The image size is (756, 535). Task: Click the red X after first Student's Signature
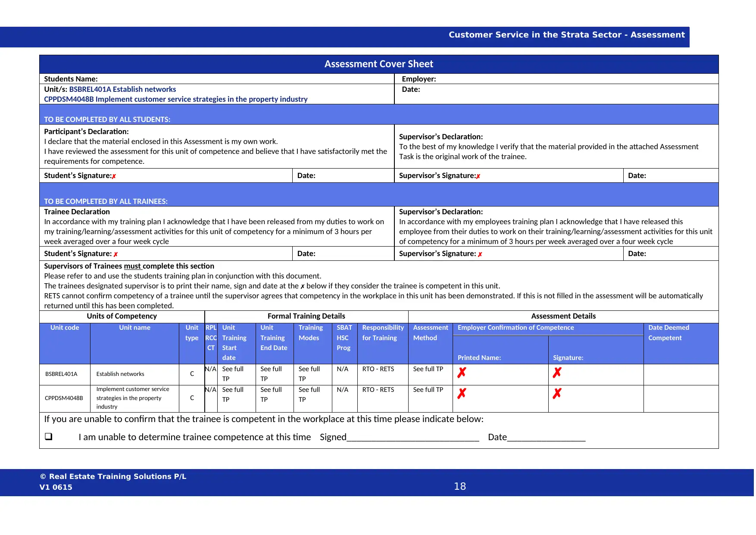click(x=114, y=176)
